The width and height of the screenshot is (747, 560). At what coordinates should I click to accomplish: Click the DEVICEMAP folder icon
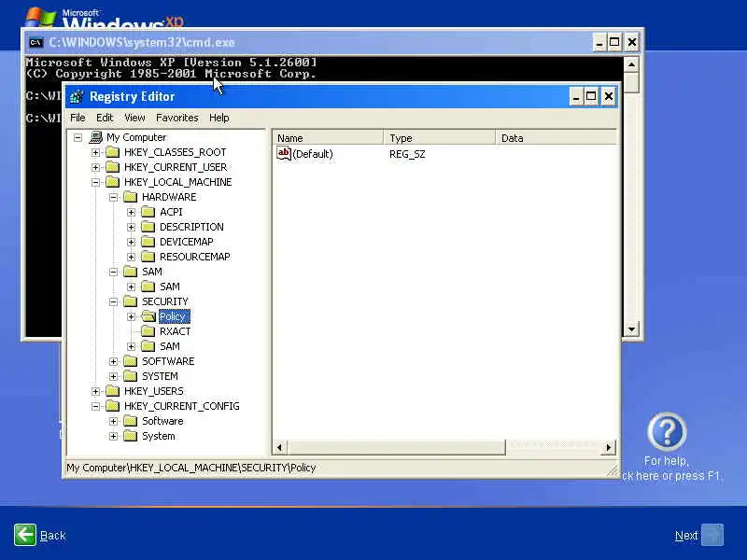148,242
